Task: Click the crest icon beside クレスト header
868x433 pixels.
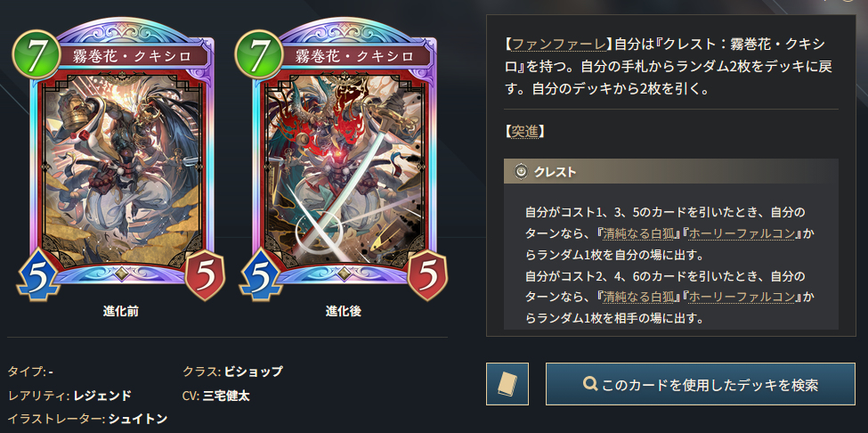Action: click(521, 172)
